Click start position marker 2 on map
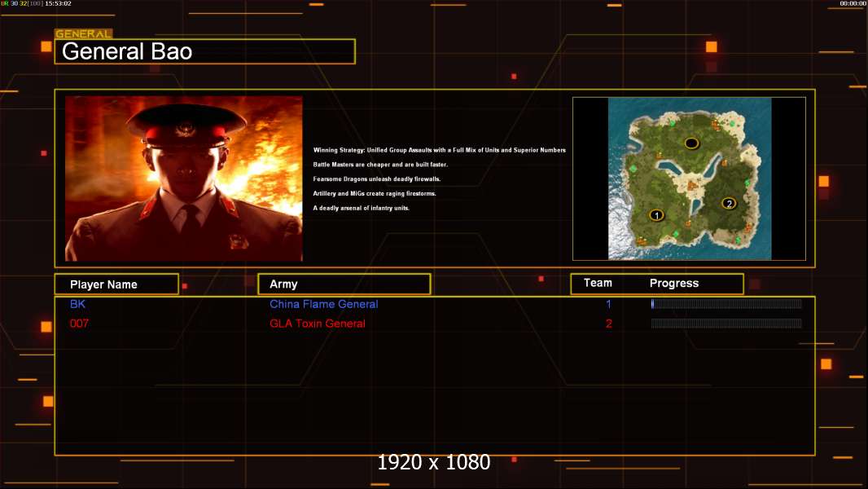This screenshot has width=868, height=489. click(x=729, y=203)
